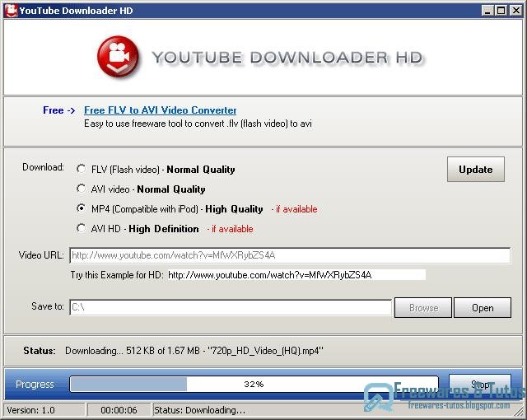Open Free FLV to AVI Video Converter link
Image resolution: width=527 pixels, height=420 pixels.
160,110
